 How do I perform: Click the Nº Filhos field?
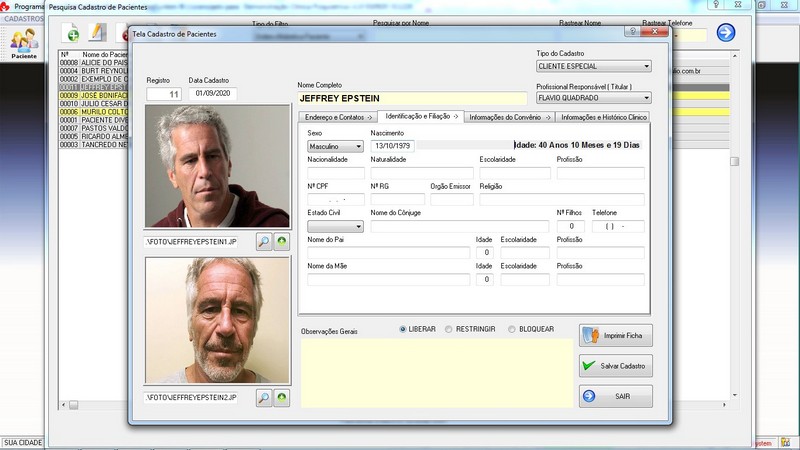click(571, 227)
